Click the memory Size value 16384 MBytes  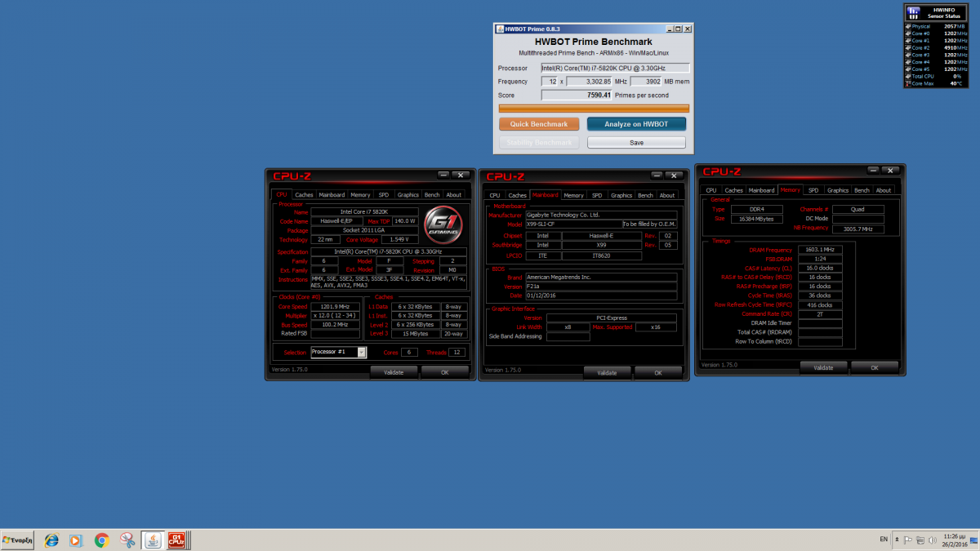(x=756, y=219)
